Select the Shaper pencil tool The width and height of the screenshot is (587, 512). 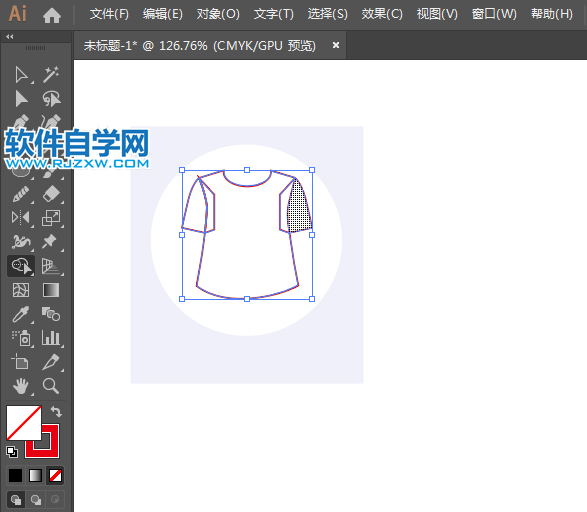(x=21, y=195)
